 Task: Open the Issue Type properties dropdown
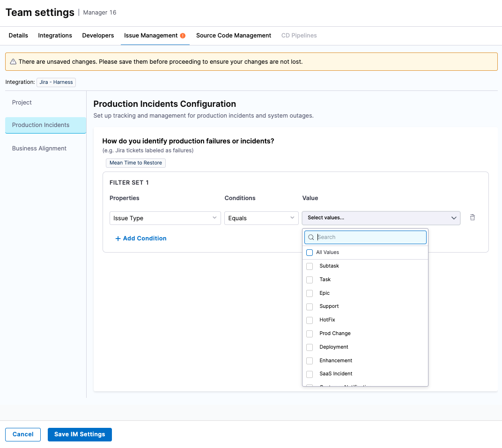pyautogui.click(x=165, y=218)
